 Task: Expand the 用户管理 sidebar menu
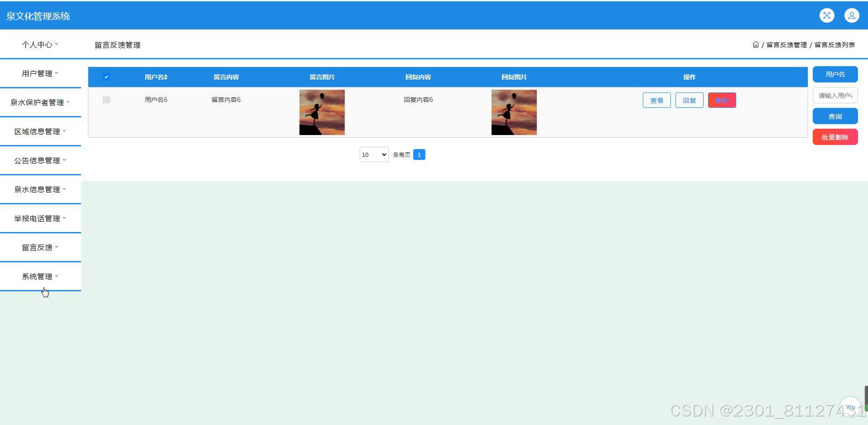(x=40, y=73)
